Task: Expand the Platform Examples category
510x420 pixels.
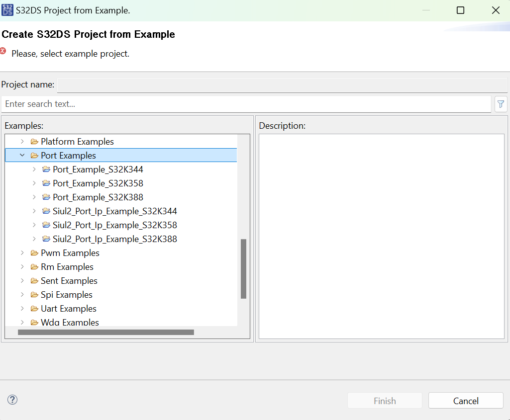Action: (x=22, y=141)
